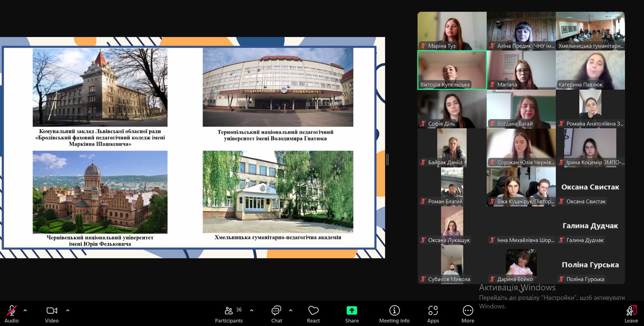Screen dimensions: 644x326
Task: Click caption 'Тернопільський національний педагогічний університет'
Action: (275, 135)
